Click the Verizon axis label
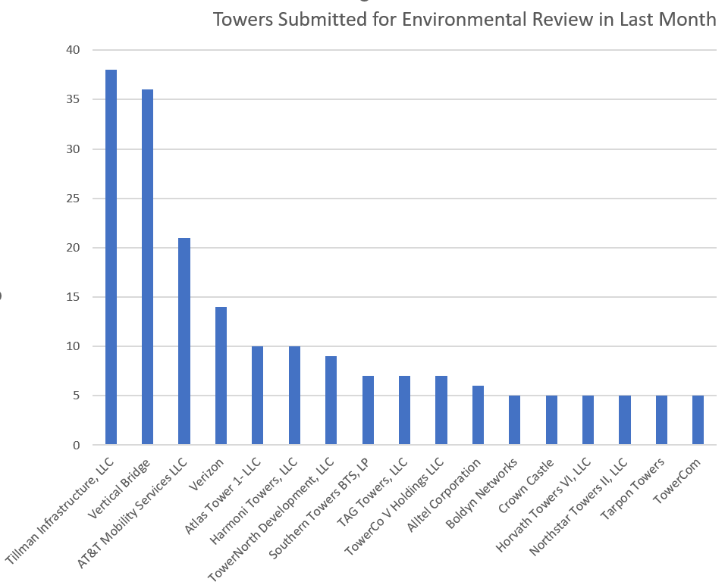 [206, 474]
